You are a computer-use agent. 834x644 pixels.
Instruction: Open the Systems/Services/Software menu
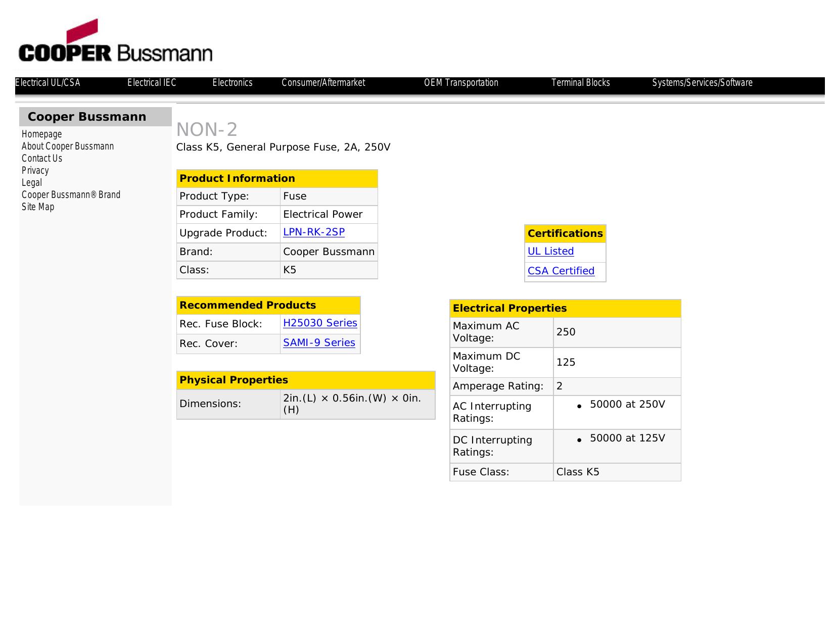702,83
